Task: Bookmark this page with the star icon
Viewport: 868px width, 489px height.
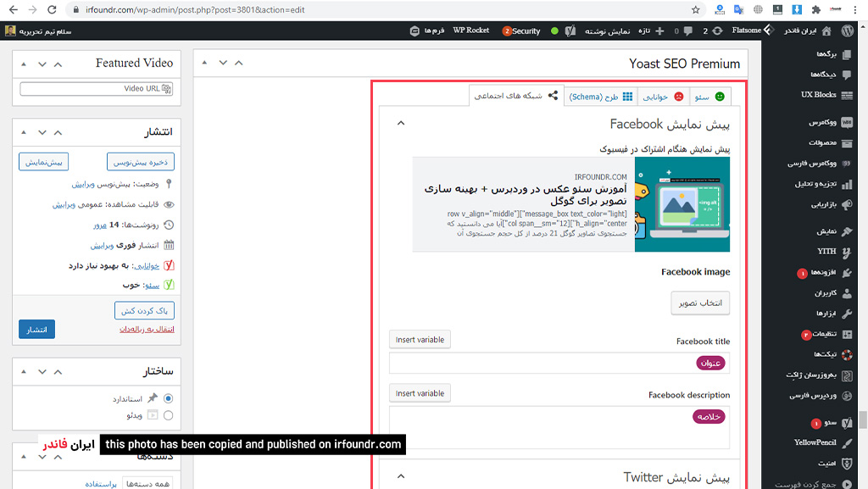Action: click(695, 9)
